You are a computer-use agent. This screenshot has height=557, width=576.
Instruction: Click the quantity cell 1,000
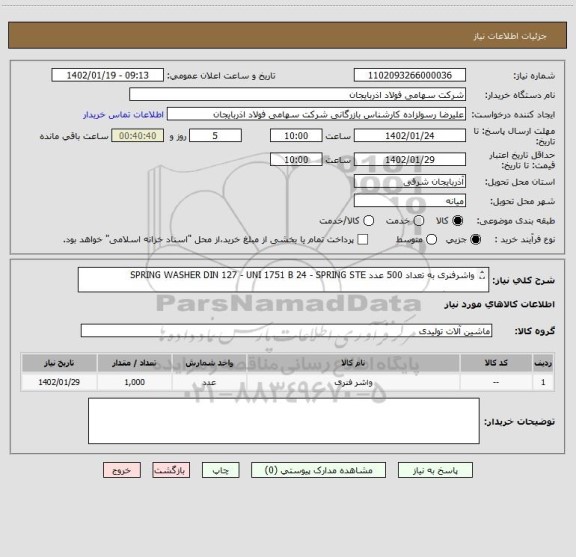(x=134, y=382)
